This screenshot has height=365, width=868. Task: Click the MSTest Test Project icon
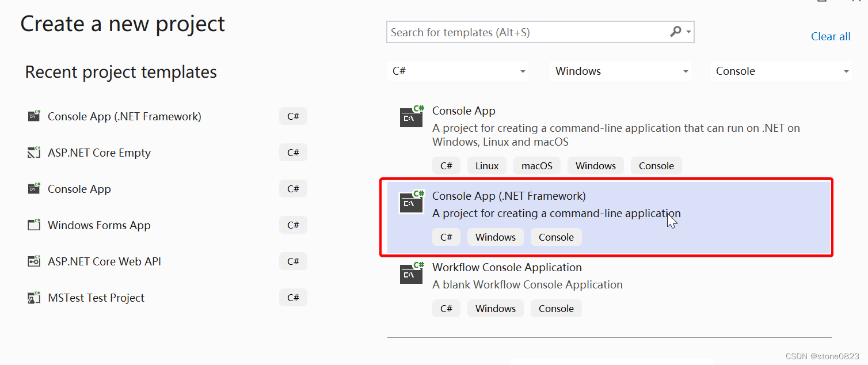tap(34, 297)
